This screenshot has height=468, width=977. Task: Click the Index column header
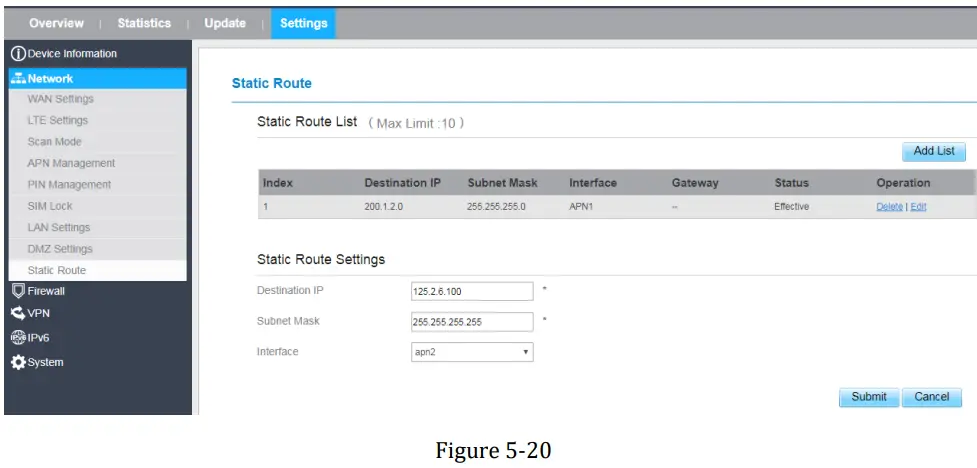coord(278,183)
